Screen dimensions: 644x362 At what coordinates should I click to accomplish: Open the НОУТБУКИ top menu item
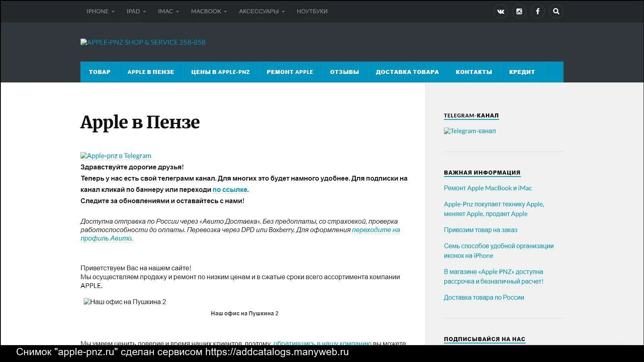pos(312,11)
